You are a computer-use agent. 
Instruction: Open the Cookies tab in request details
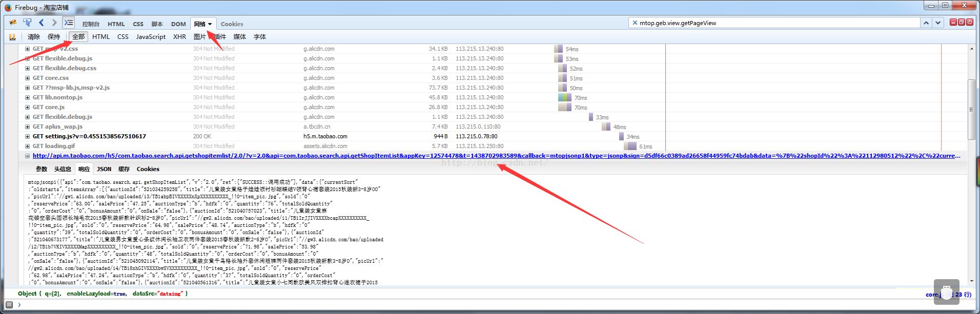(x=148, y=169)
